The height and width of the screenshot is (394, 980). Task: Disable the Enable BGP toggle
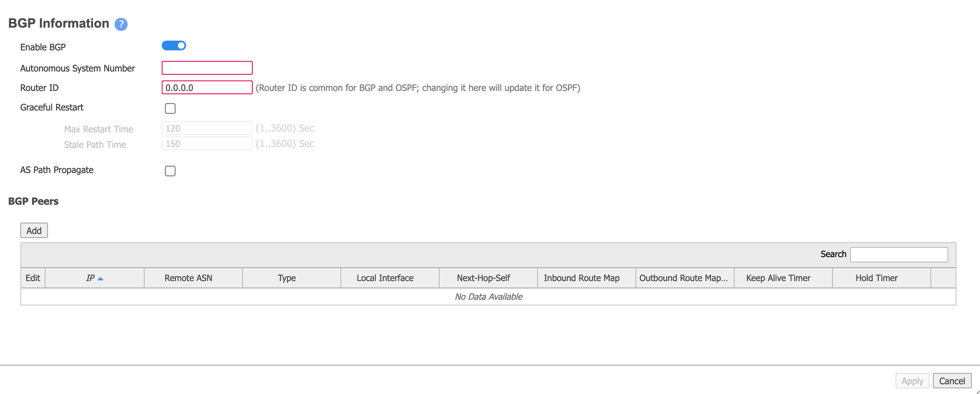click(x=173, y=45)
